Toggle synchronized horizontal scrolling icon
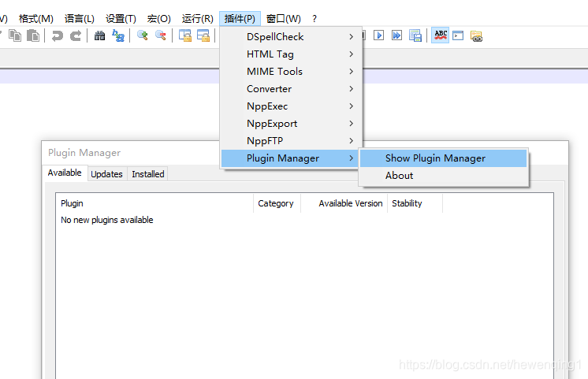The image size is (588, 379). (x=203, y=35)
